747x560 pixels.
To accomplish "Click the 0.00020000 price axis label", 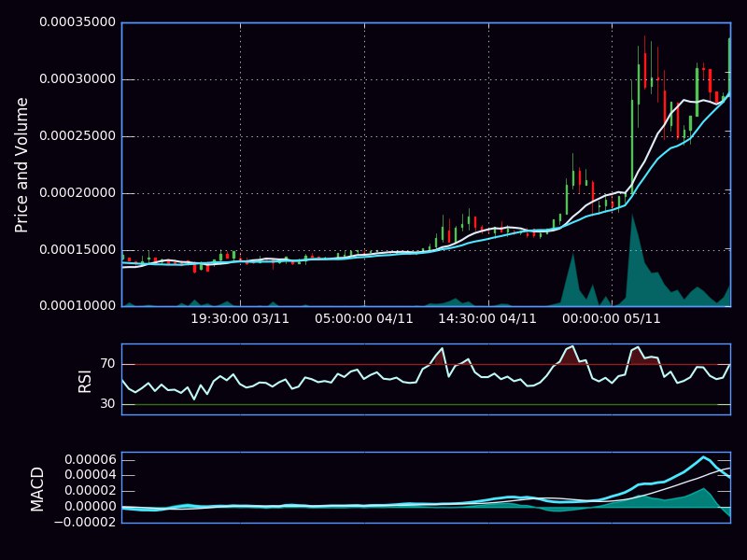I will (78, 193).
